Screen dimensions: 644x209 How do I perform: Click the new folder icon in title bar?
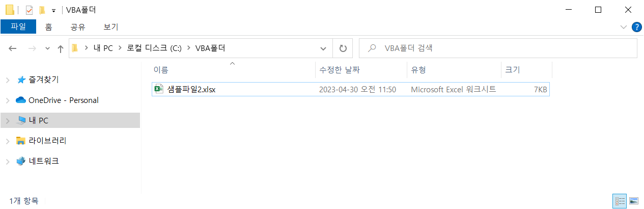[42, 10]
